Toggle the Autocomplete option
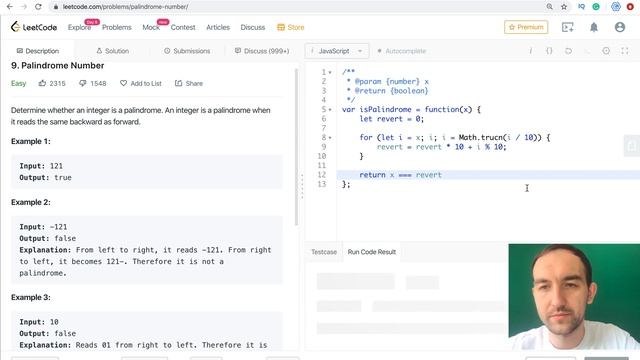The width and height of the screenshot is (640, 360). 402,51
